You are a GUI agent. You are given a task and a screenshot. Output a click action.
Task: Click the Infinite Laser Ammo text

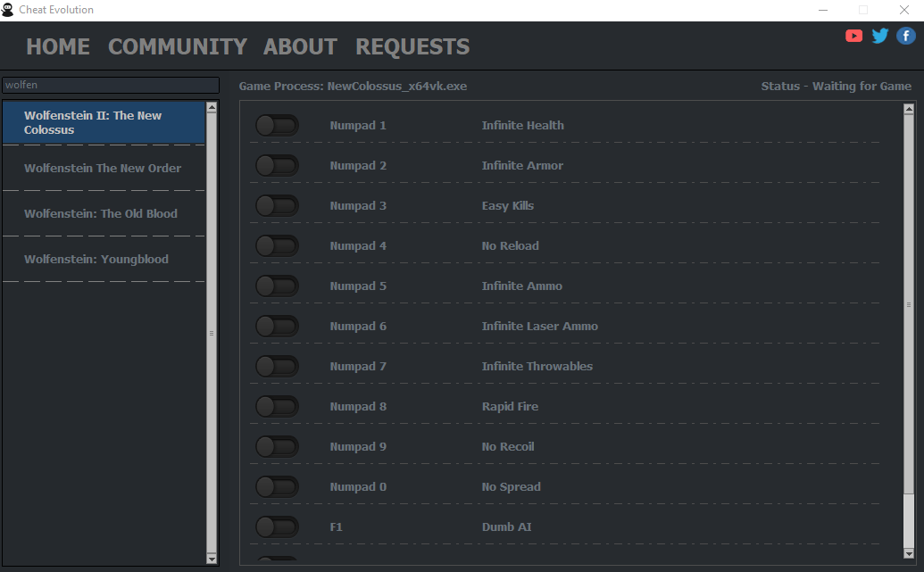pos(540,326)
